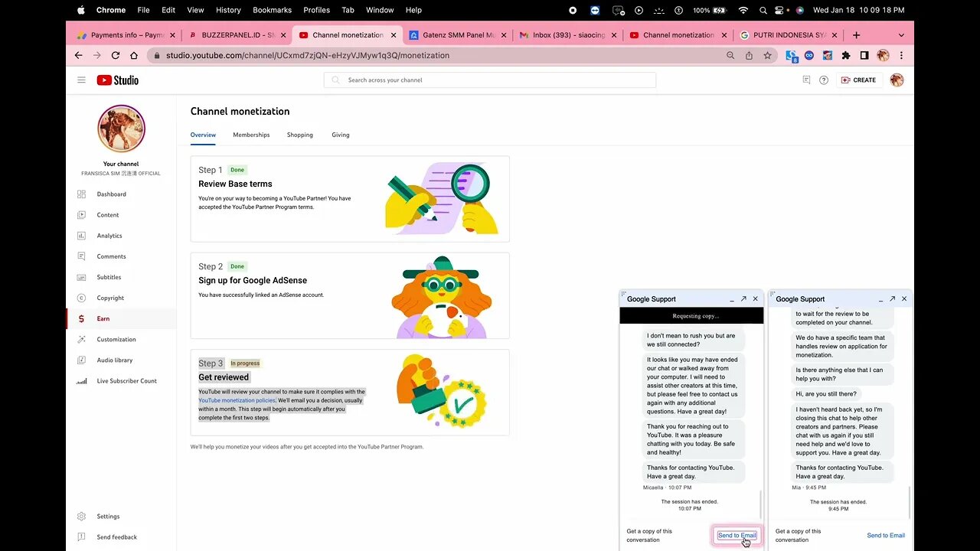The image size is (980, 551).
Task: Open the BUZZERPANEL.ID browser tab
Action: point(237,34)
